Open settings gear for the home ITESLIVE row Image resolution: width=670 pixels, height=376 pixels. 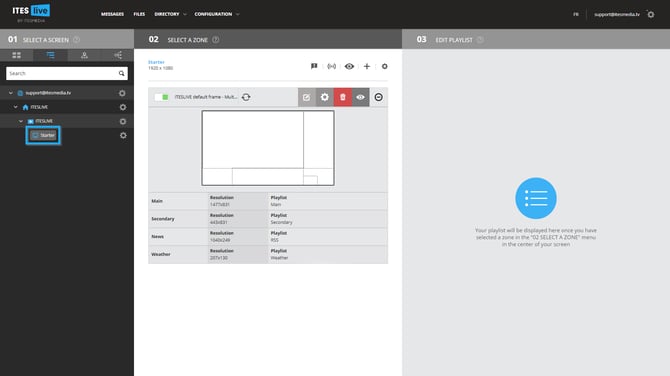point(123,107)
